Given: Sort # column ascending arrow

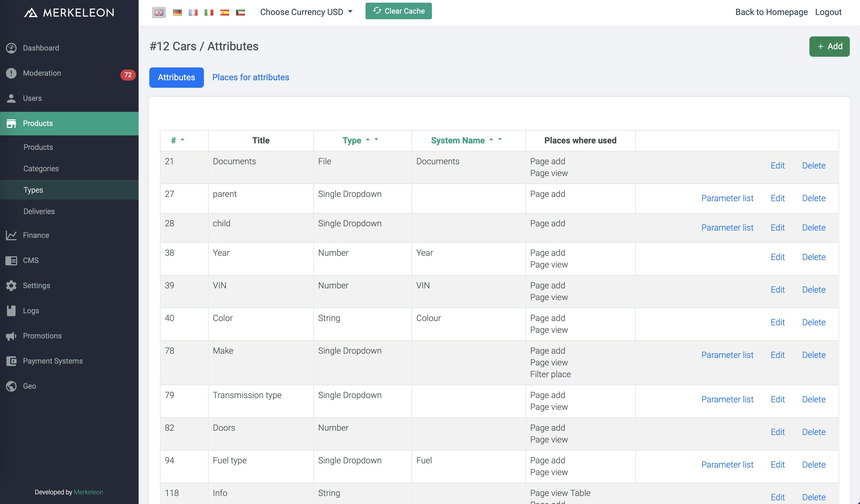Looking at the screenshot, I should coord(182,139).
